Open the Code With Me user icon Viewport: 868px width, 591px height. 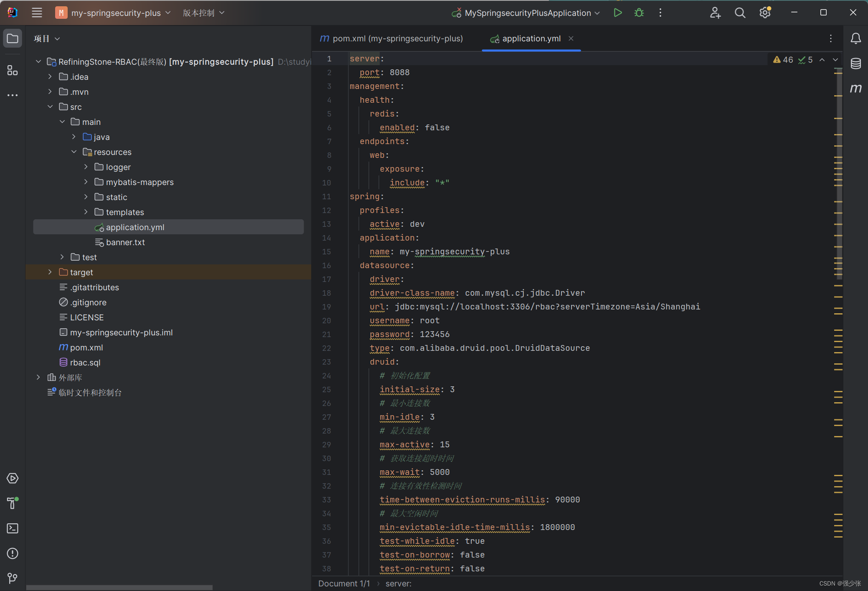[x=715, y=13]
